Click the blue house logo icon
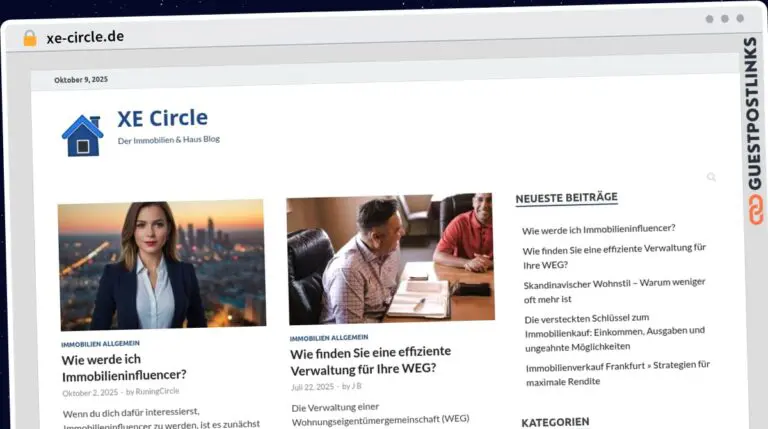 click(x=82, y=135)
